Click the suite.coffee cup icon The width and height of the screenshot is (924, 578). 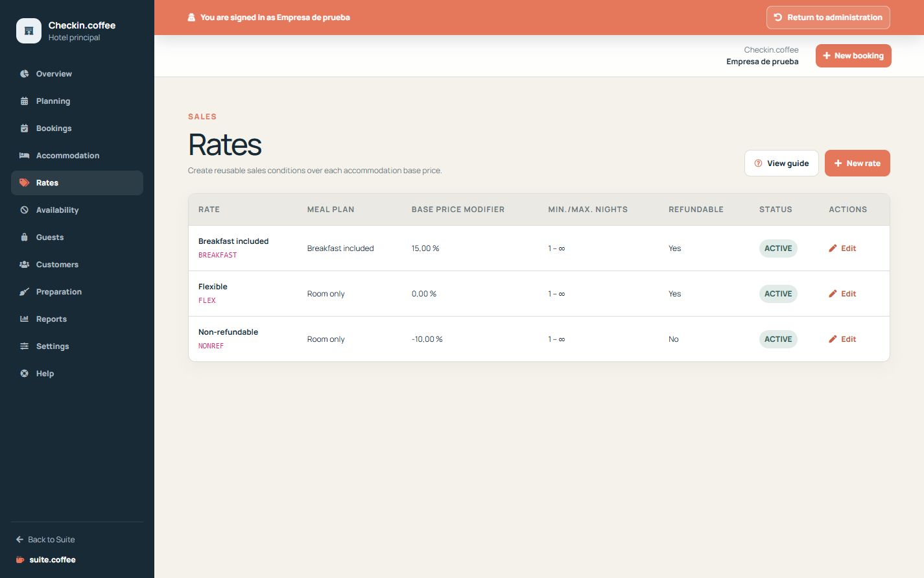tap(20, 560)
